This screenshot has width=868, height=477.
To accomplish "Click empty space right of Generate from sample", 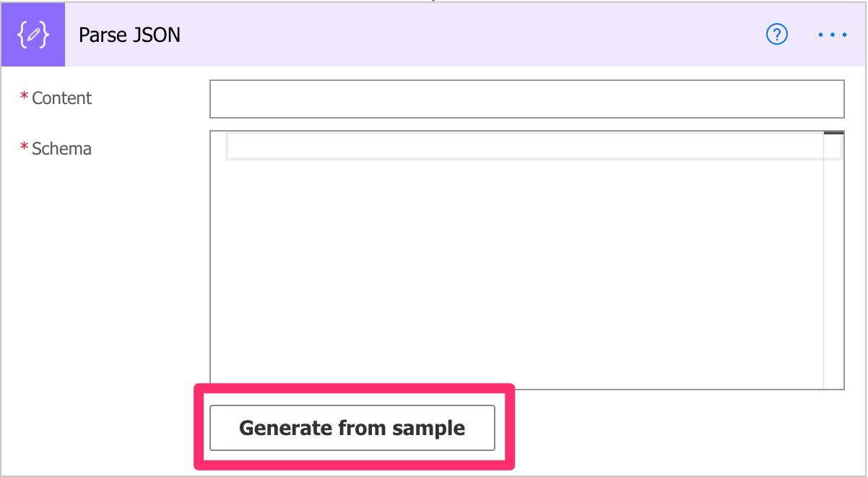I will [x=679, y=428].
